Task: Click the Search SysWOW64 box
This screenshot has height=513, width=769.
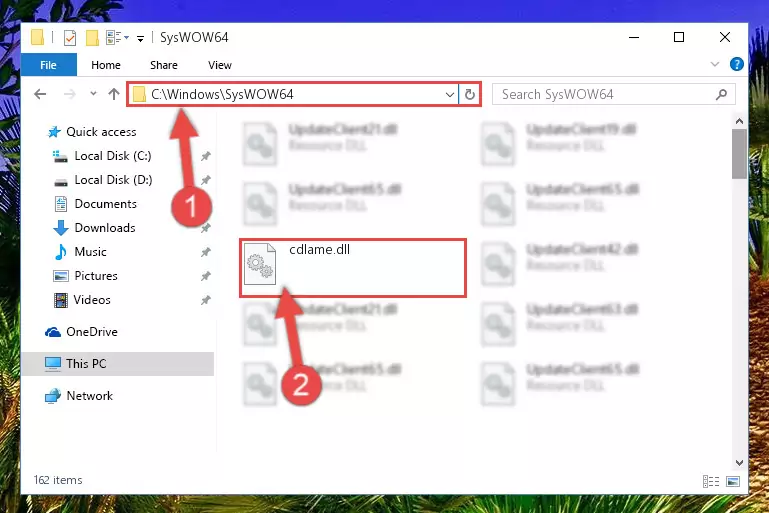Action: click(614, 94)
